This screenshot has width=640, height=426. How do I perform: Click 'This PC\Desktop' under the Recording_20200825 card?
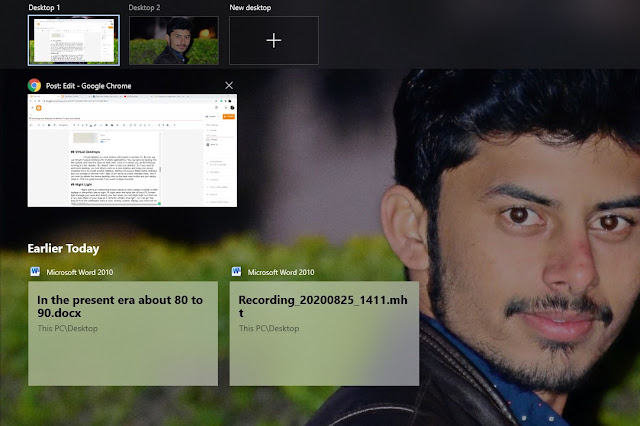[x=269, y=328]
